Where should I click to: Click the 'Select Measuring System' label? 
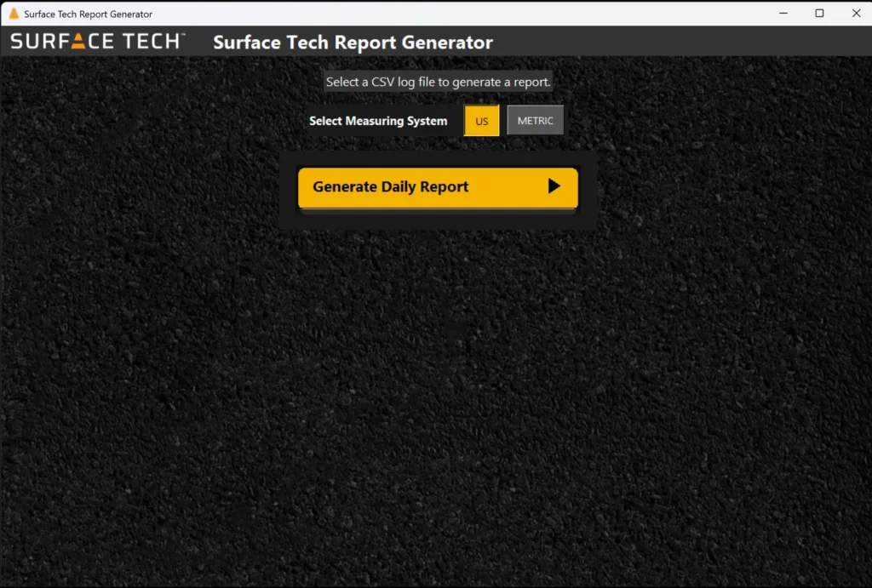377,121
